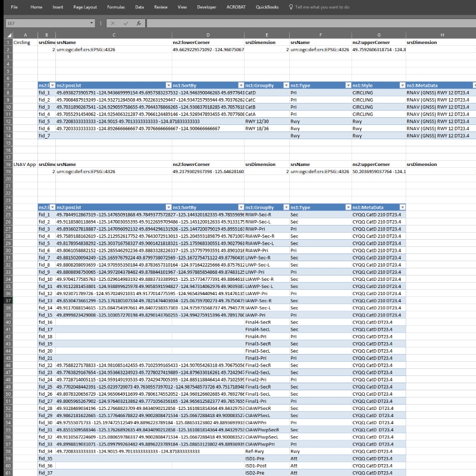Open the Formulas ribbon tab

[116, 7]
